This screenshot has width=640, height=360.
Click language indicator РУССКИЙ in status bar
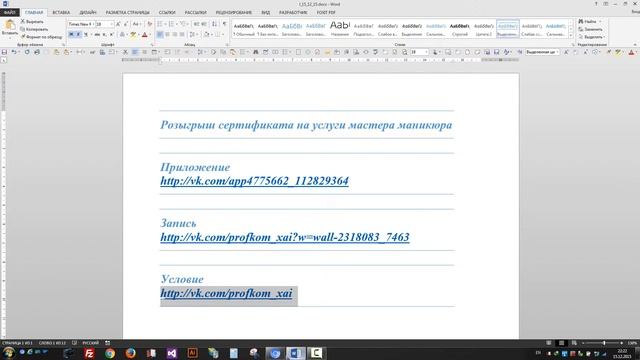coord(90,343)
